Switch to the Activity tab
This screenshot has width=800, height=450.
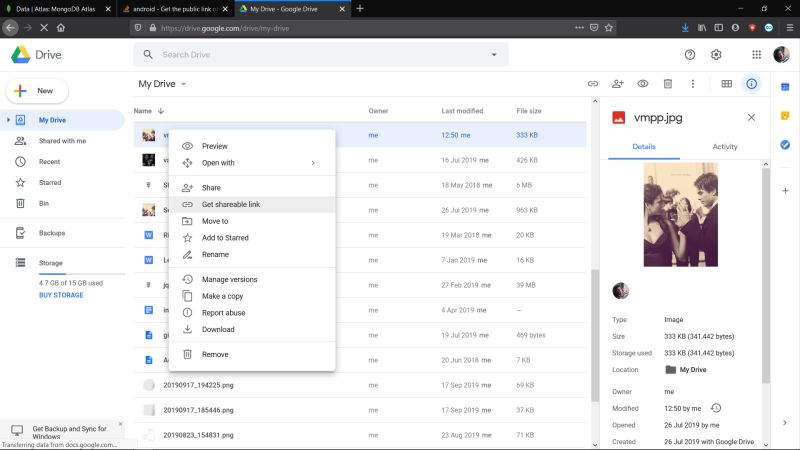724,146
